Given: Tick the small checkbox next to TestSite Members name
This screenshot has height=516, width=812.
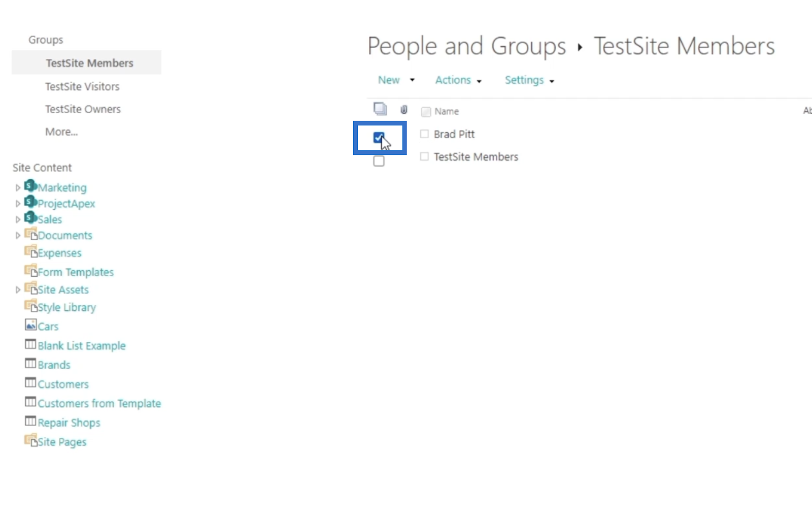Looking at the screenshot, I should (424, 156).
